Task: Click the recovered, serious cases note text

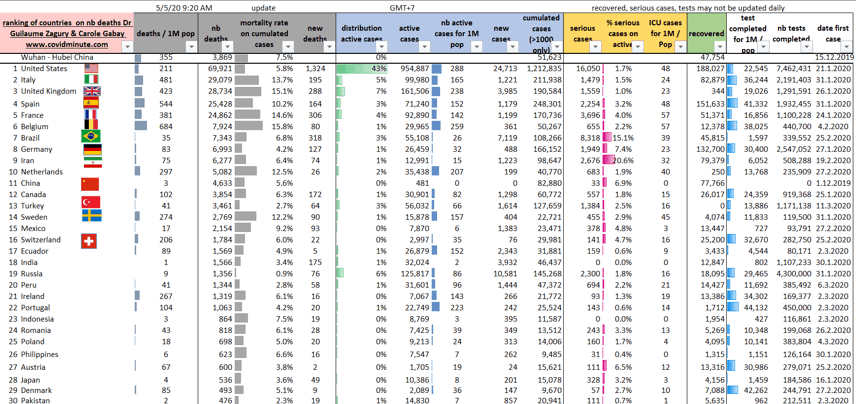Action: tap(688, 8)
